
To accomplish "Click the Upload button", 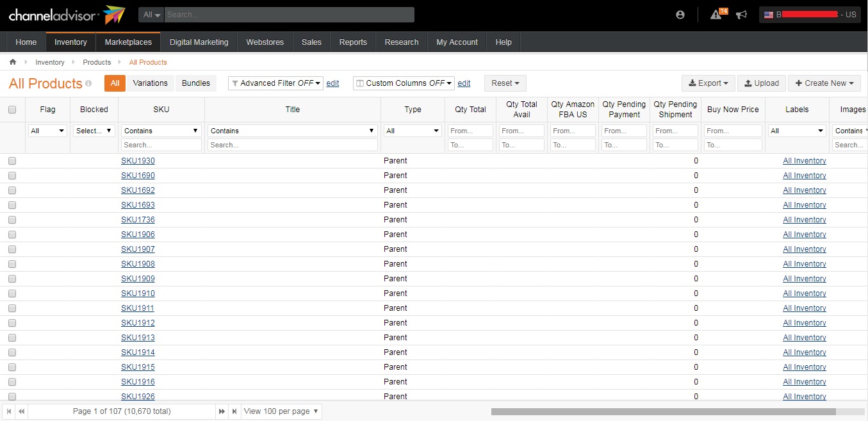I will tap(761, 83).
